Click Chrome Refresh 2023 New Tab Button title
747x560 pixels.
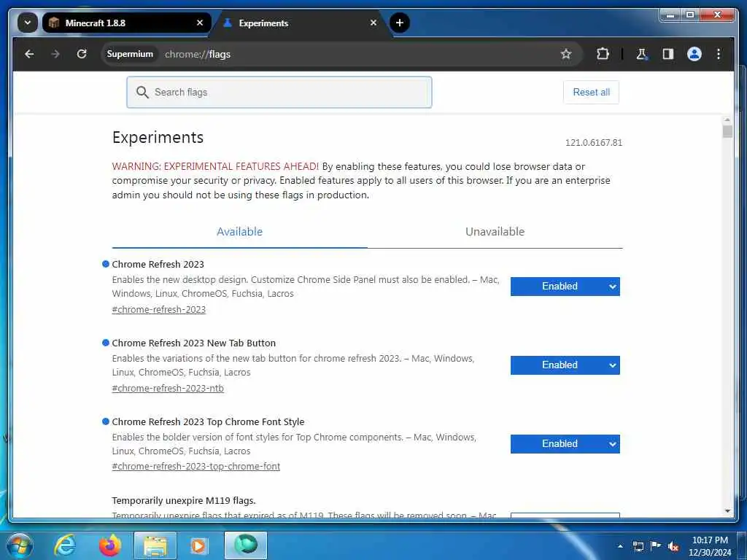click(x=193, y=343)
